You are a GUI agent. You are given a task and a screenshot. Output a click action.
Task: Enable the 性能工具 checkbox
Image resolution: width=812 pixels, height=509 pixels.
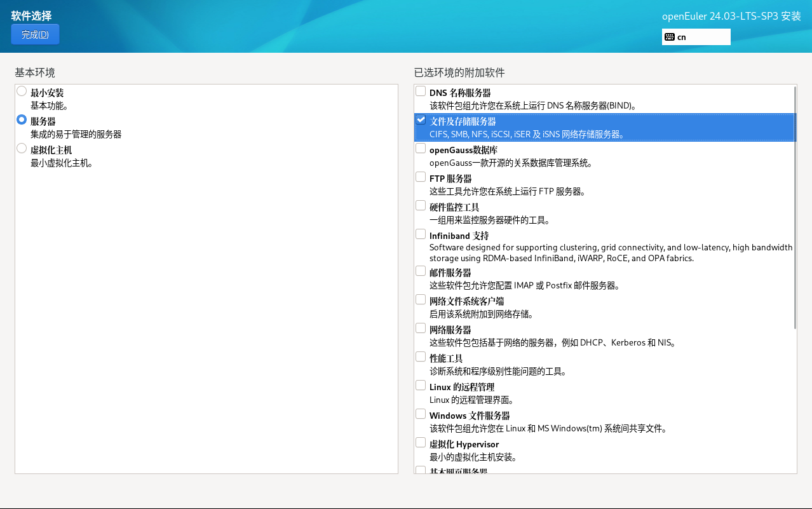pyautogui.click(x=421, y=357)
